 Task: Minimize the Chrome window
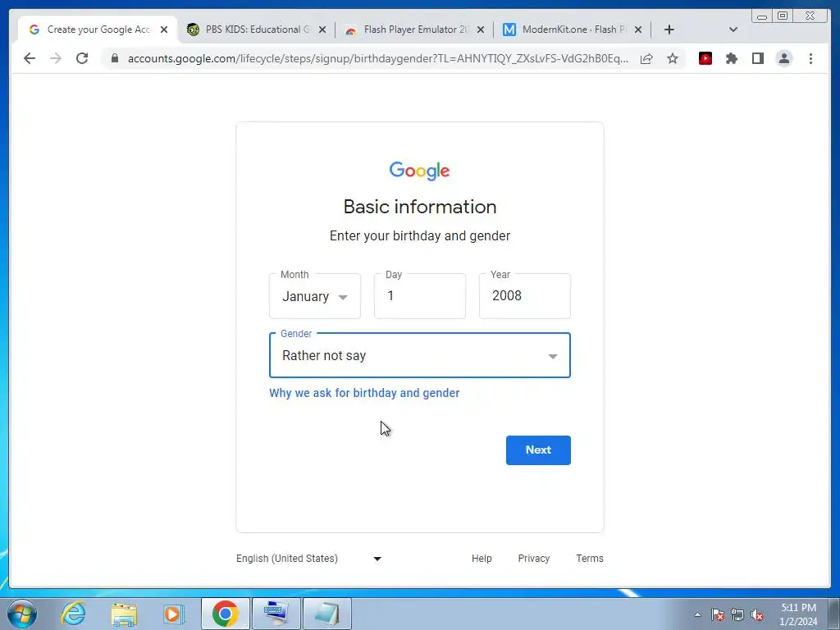(x=762, y=16)
